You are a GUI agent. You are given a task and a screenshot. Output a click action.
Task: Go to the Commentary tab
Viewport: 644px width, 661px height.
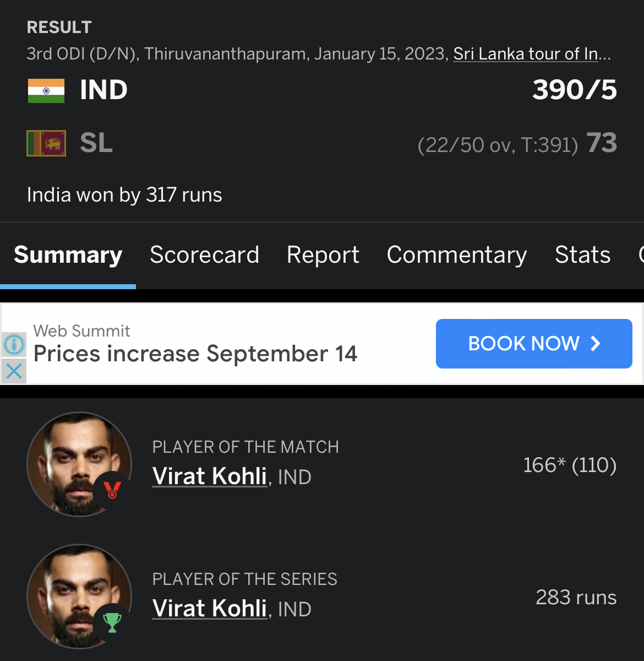457,255
